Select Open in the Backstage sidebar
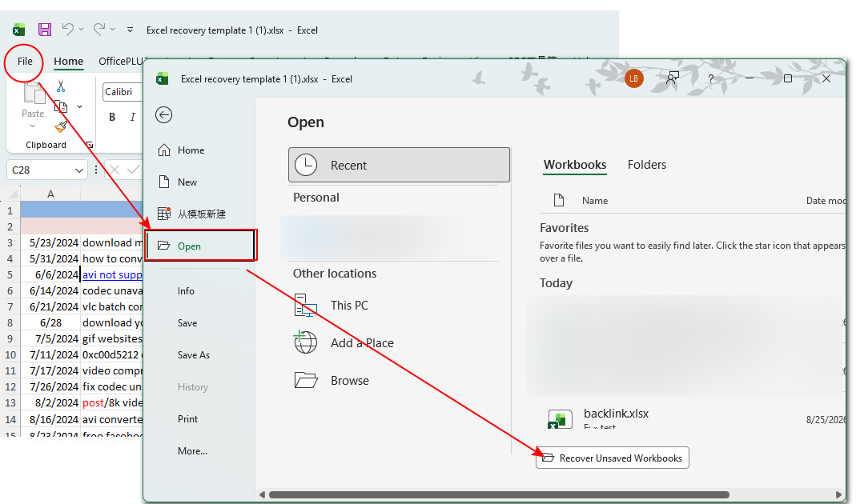This screenshot has height=504, width=860. coord(201,246)
